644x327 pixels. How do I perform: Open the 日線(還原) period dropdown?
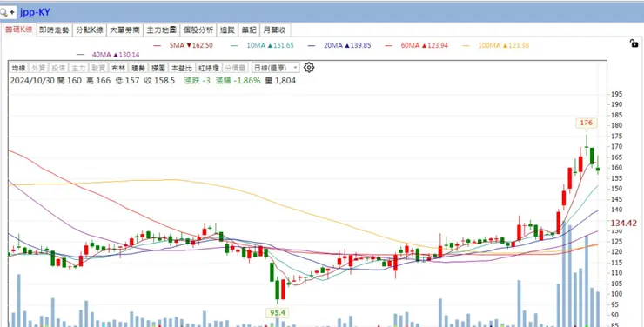click(x=276, y=68)
